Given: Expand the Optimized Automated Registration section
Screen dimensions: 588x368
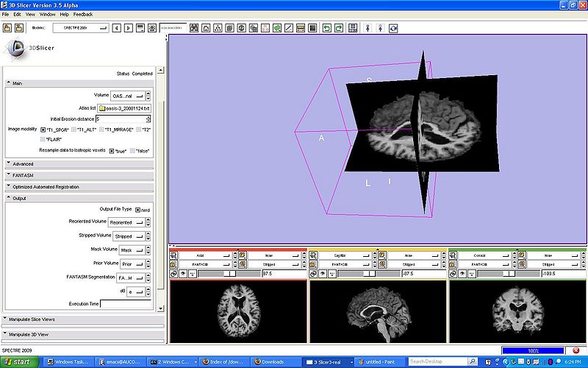Looking at the screenshot, I should [x=79, y=187].
